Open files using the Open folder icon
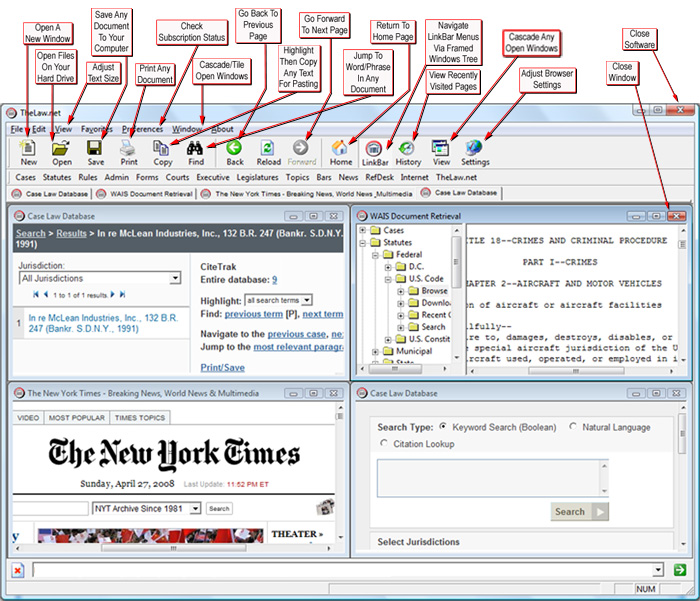Image resolution: width=700 pixels, height=601 pixels. coord(61,148)
